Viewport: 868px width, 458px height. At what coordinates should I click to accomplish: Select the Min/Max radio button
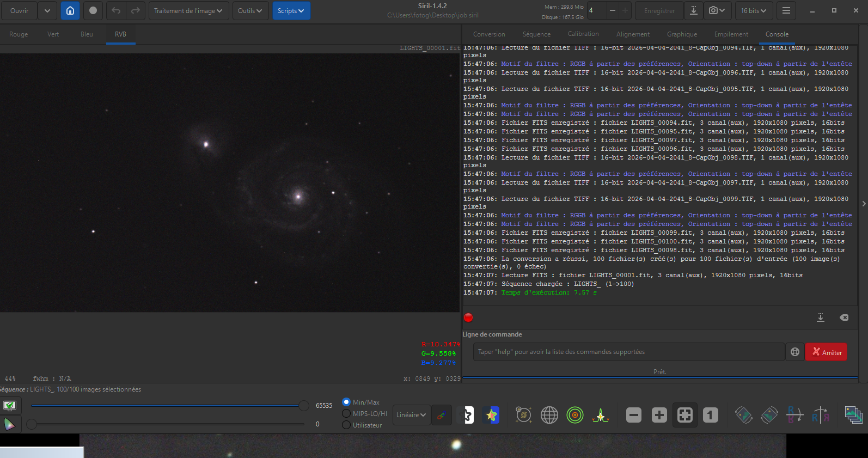pyautogui.click(x=346, y=402)
